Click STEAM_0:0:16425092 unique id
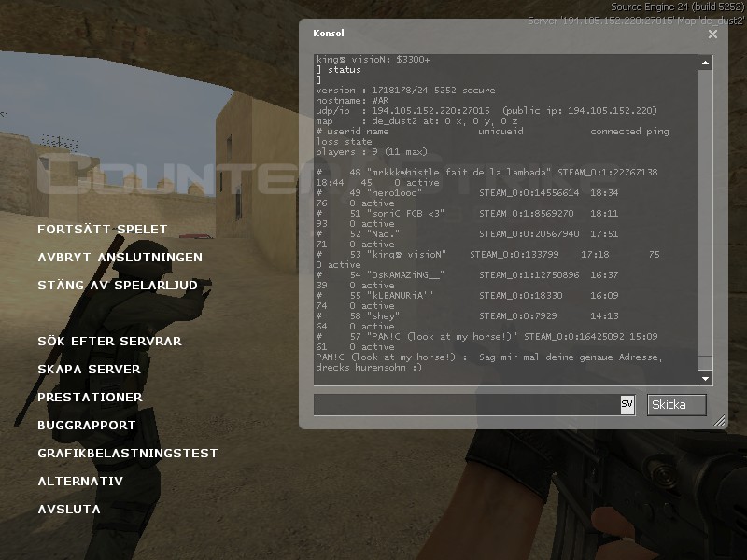 (574, 337)
